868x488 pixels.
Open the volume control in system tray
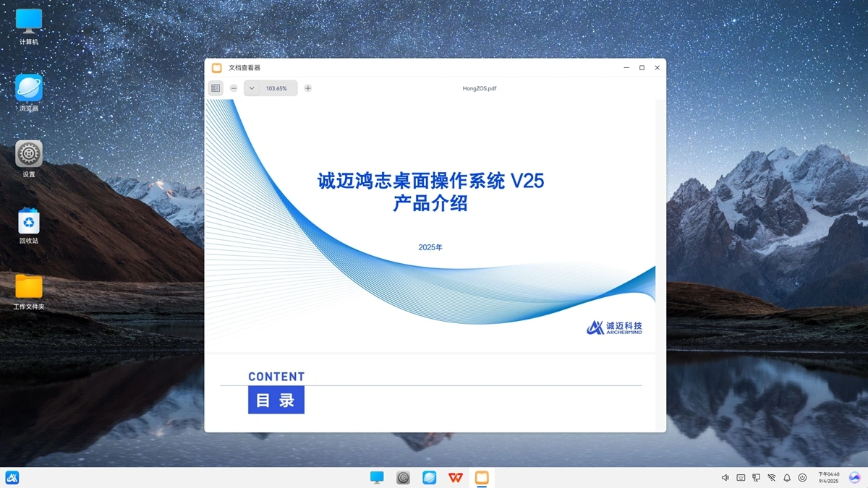(726, 478)
